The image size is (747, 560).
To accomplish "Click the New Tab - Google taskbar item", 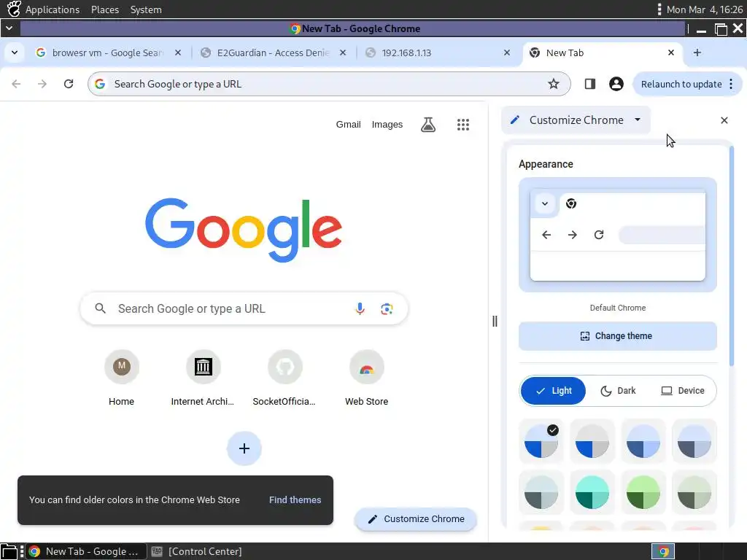I will (x=85, y=551).
